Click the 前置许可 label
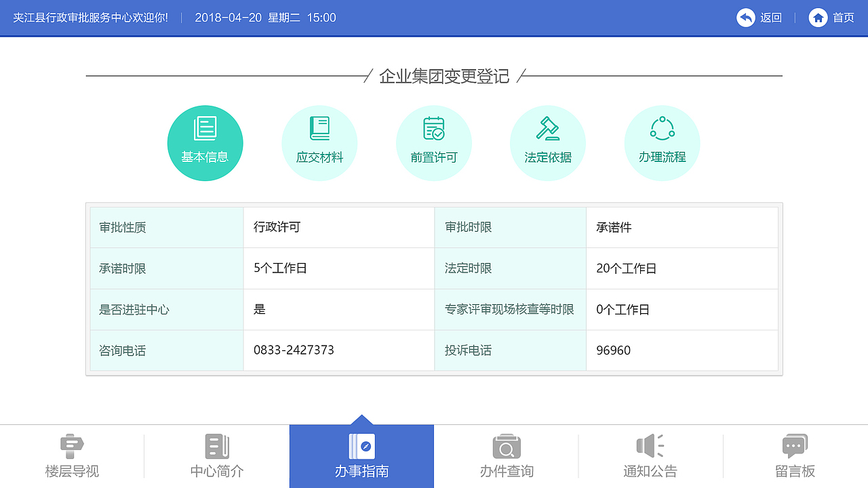868x488 pixels. pyautogui.click(x=434, y=157)
